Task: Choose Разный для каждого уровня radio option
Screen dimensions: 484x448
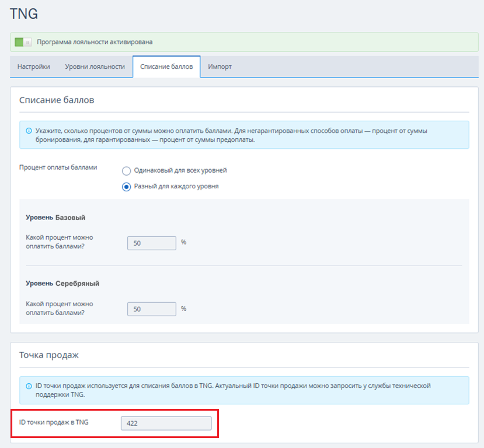Action: pyautogui.click(x=126, y=187)
